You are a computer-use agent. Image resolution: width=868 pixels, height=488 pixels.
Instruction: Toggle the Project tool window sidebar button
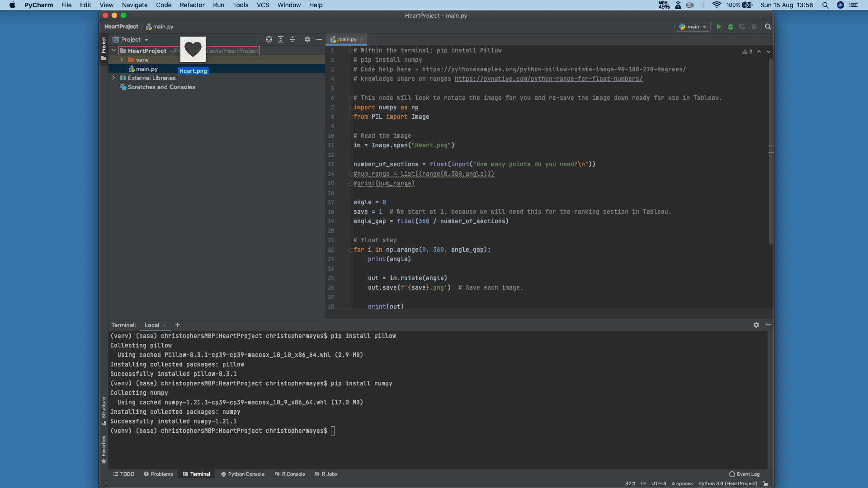pos(104,48)
